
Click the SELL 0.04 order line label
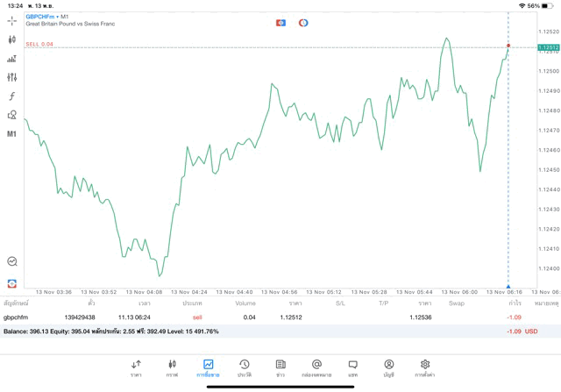pyautogui.click(x=39, y=44)
